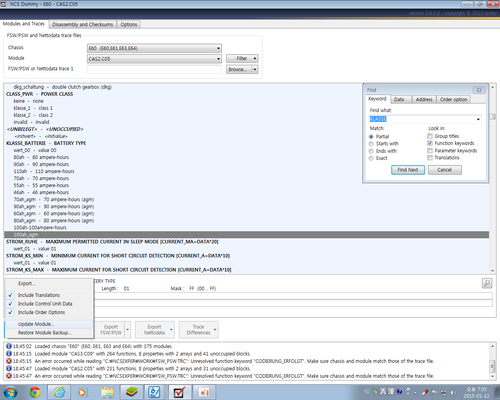Screen dimensions: 500x400
Task: Expand the Filter button's dropdown arrow
Action: tap(255, 59)
